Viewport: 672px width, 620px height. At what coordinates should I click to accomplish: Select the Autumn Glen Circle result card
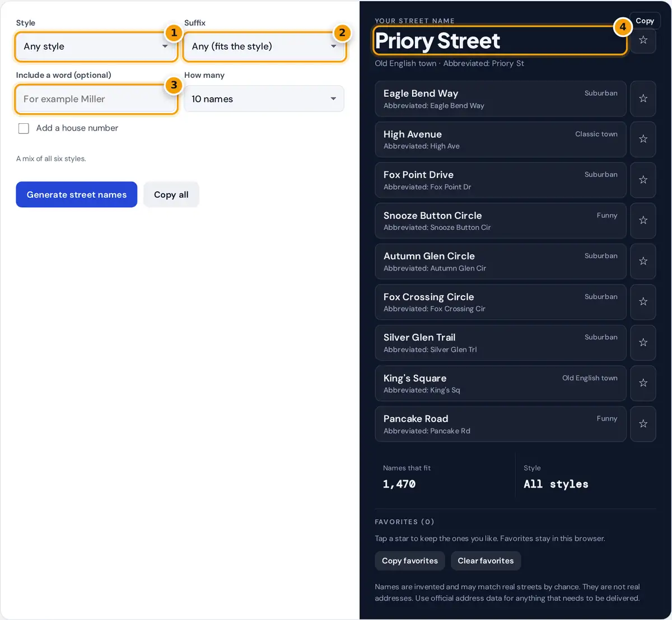501,261
